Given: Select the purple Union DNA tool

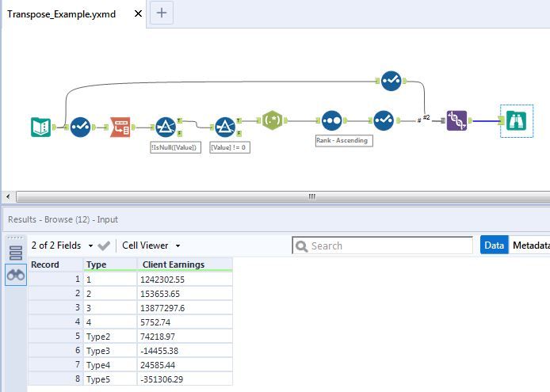Looking at the screenshot, I should point(456,120).
